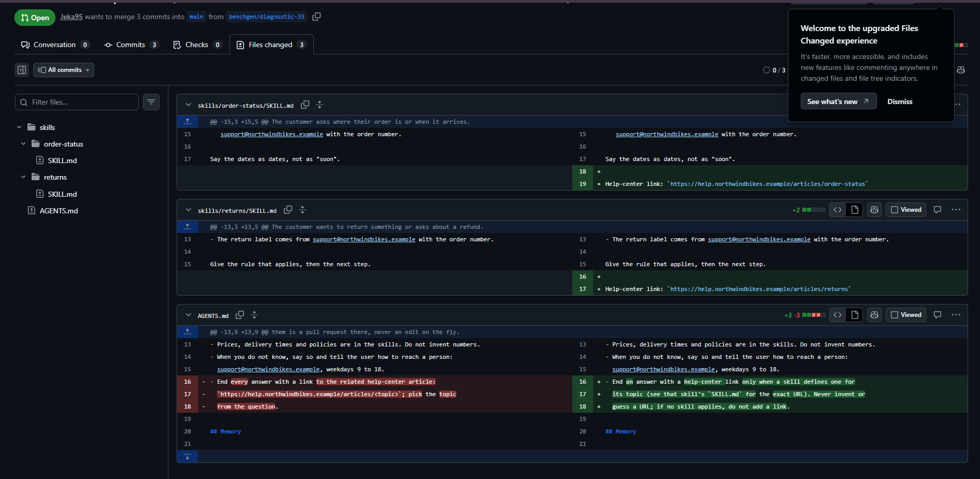Expand all lines in skills/returns/SKILL.md
980x479 pixels.
click(x=302, y=210)
